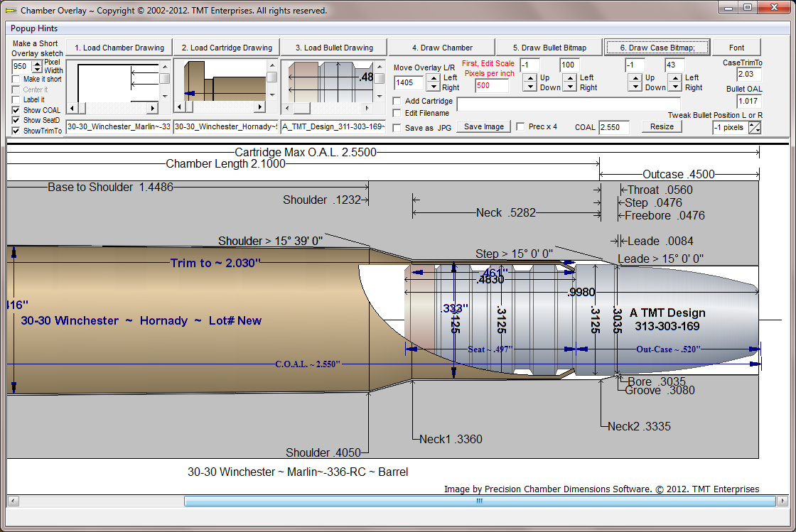The width and height of the screenshot is (796, 532).
Task: Click the long empty filename text box
Action: coord(568,104)
